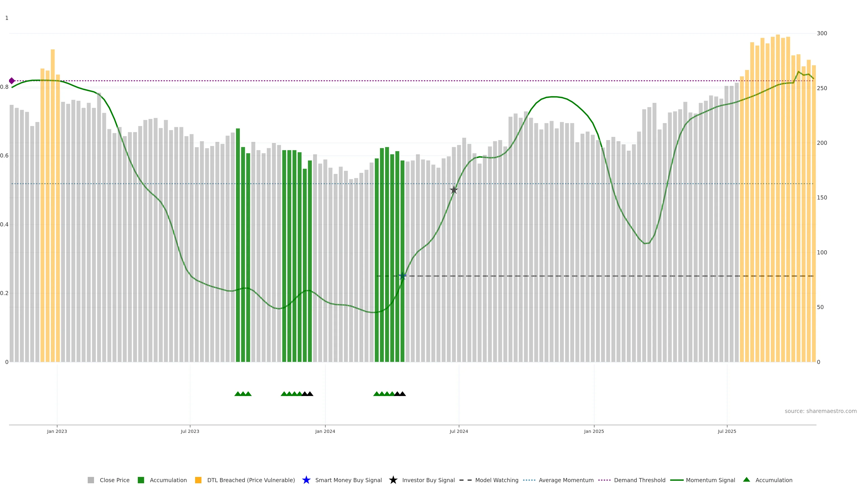Click the first green accumulation triangle marker

238,394
